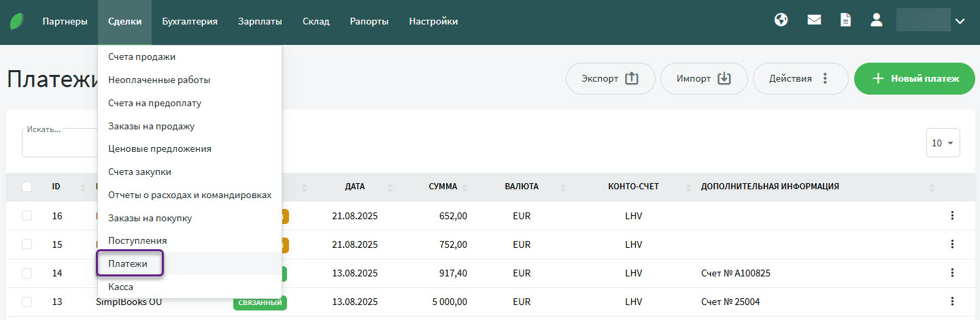The height and width of the screenshot is (320, 980).
Task: Open three-dot menu for payment row 16
Action: pyautogui.click(x=952, y=216)
